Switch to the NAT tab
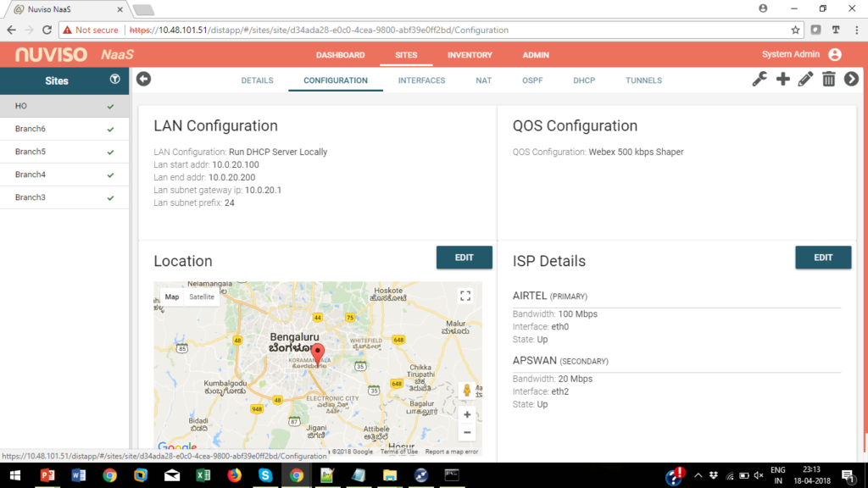This screenshot has width=868, height=488. click(484, 80)
